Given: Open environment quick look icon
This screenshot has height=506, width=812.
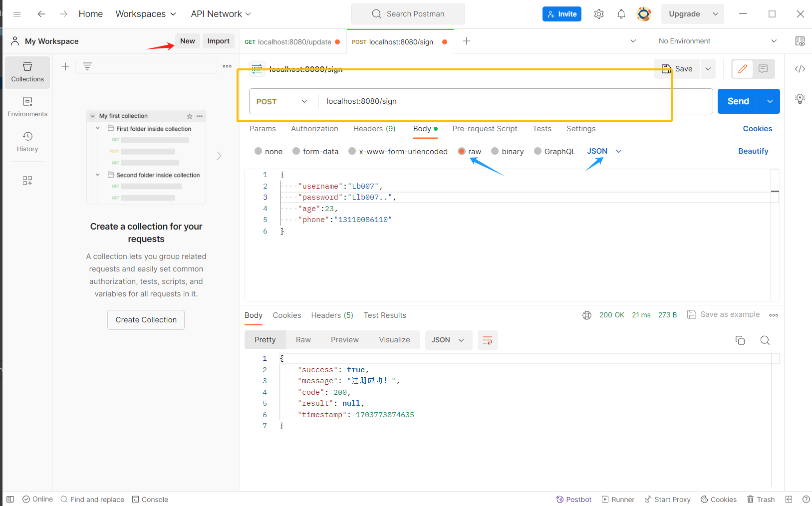Looking at the screenshot, I should point(800,41).
